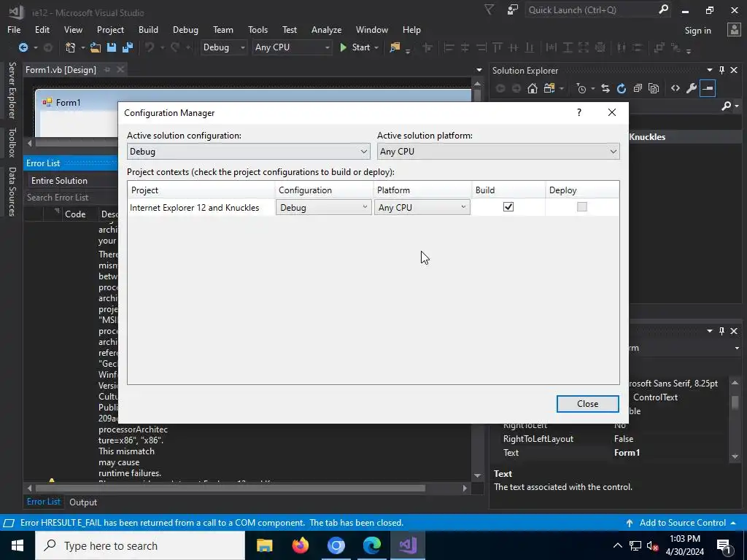The height and width of the screenshot is (560, 747).
Task: Click the Properties panel pin icon
Action: (721, 330)
